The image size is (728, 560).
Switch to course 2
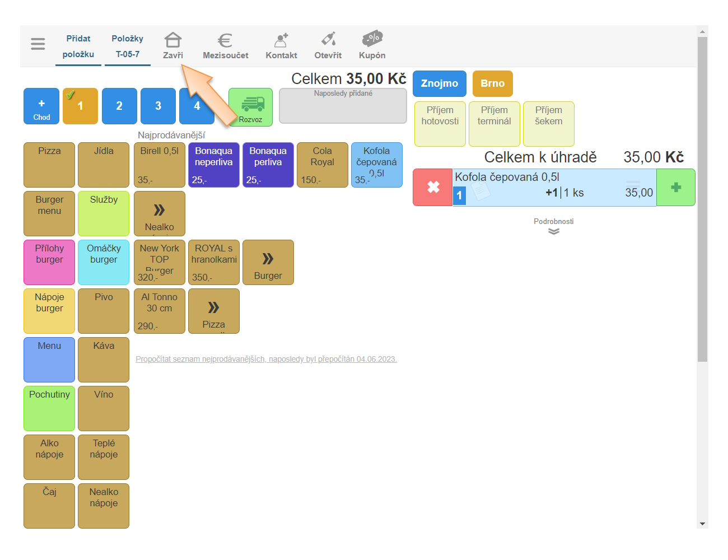119,106
